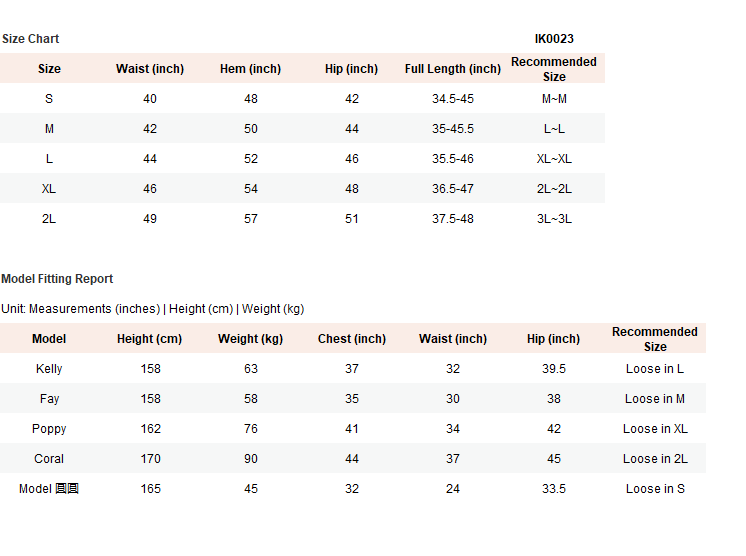
Task: Click the product code IK0023
Action: [x=554, y=39]
